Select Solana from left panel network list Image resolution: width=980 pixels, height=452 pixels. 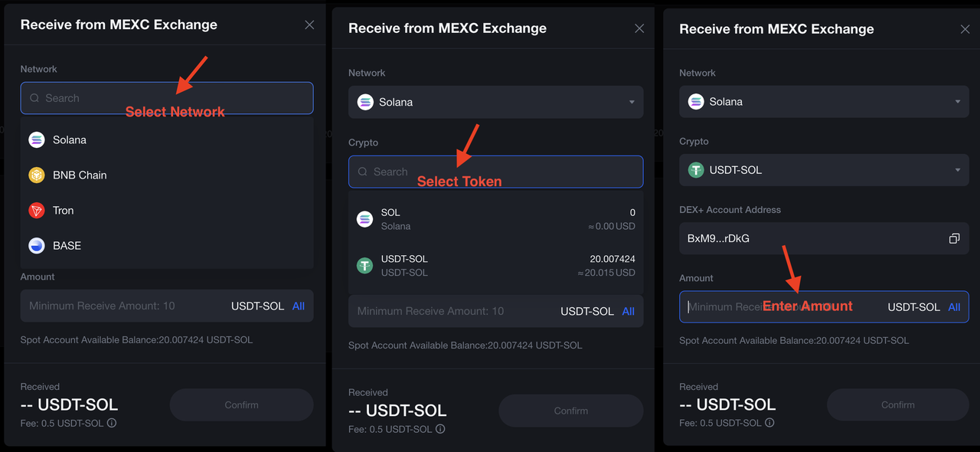167,139
